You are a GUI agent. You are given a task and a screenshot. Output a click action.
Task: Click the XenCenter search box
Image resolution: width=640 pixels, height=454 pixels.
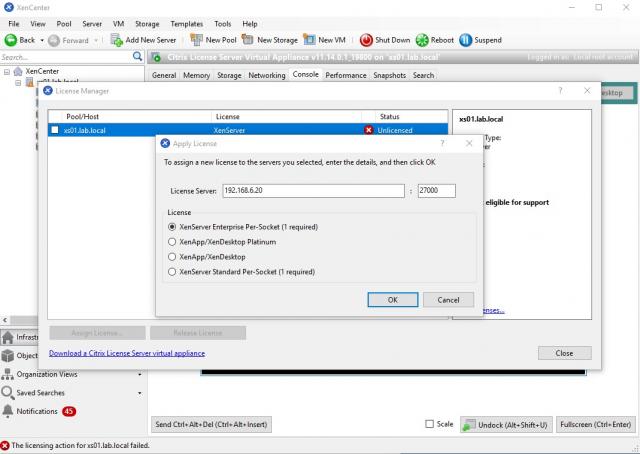(65, 57)
